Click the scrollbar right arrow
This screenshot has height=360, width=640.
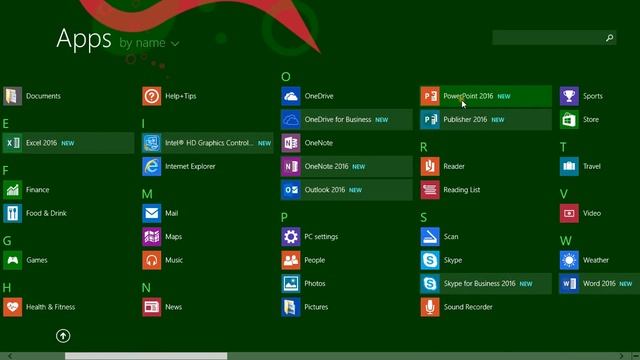tap(621, 356)
